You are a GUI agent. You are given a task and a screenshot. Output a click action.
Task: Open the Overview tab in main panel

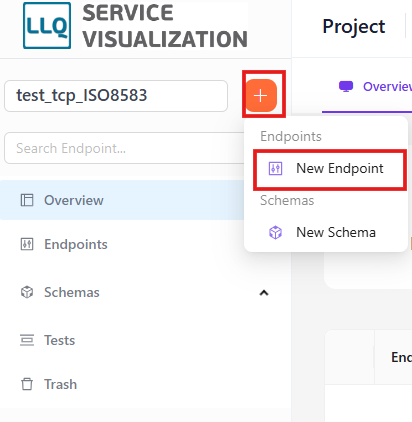pyautogui.click(x=375, y=87)
